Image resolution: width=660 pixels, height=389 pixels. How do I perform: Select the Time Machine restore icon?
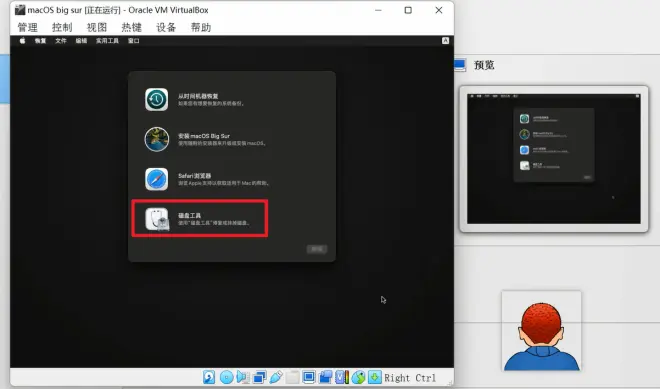pyautogui.click(x=157, y=99)
